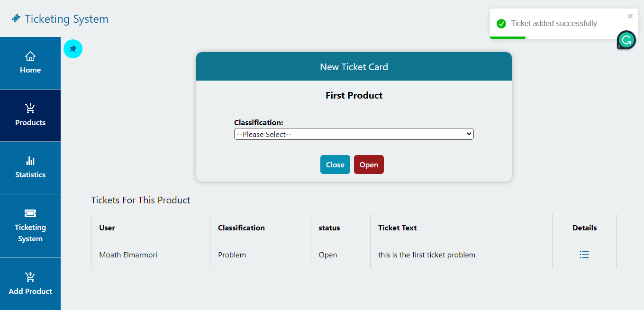Image resolution: width=644 pixels, height=310 pixels.
Task: Select the Add Product cart icon
Action: [30, 276]
